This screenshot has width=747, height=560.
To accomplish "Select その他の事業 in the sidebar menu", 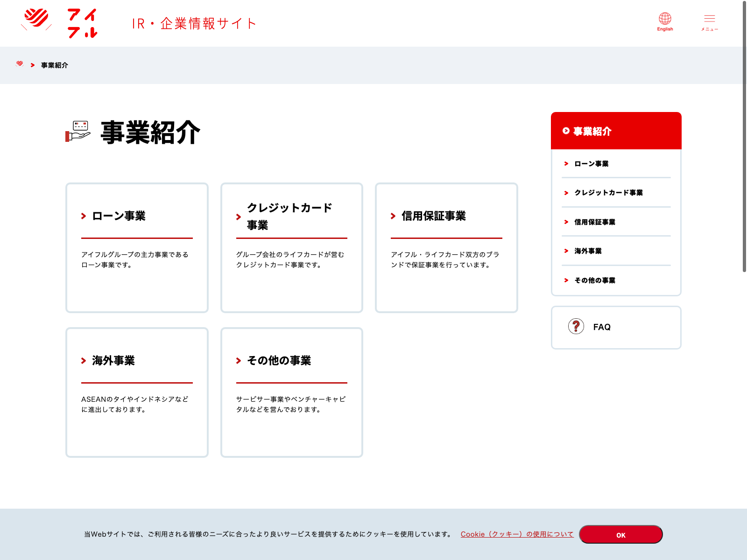I will [x=594, y=280].
